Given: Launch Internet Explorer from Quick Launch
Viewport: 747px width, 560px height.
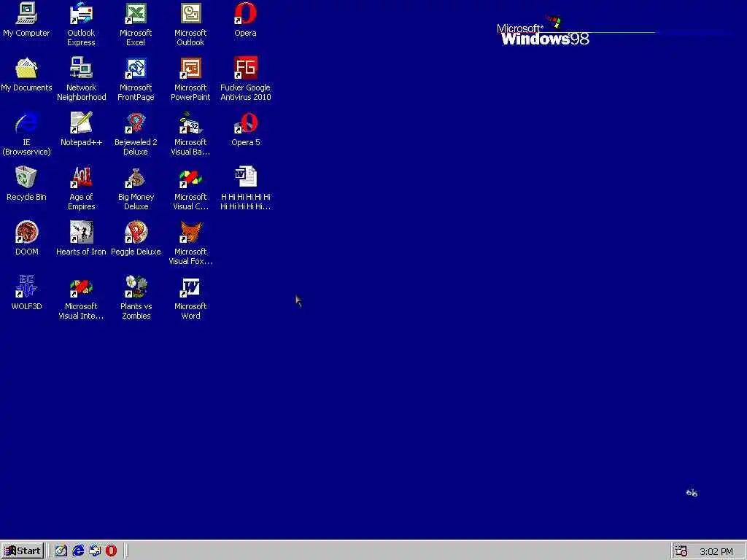Looking at the screenshot, I should coord(77,551).
